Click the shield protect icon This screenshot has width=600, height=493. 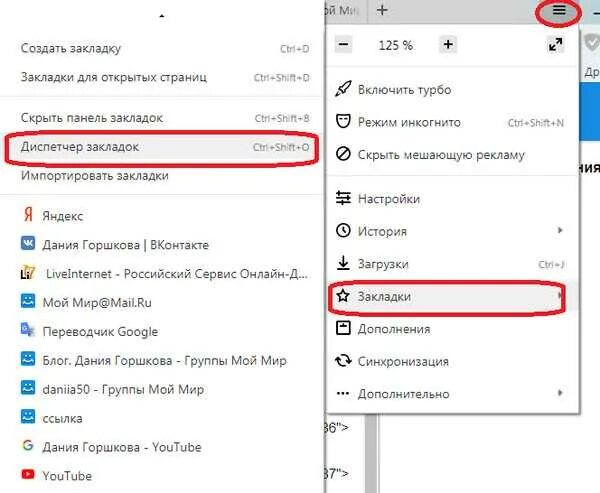point(593,43)
